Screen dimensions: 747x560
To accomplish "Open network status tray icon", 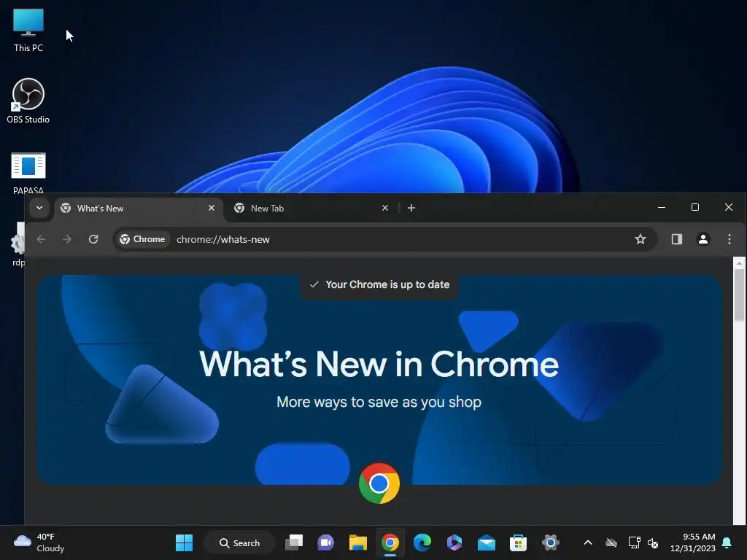I will click(634, 542).
